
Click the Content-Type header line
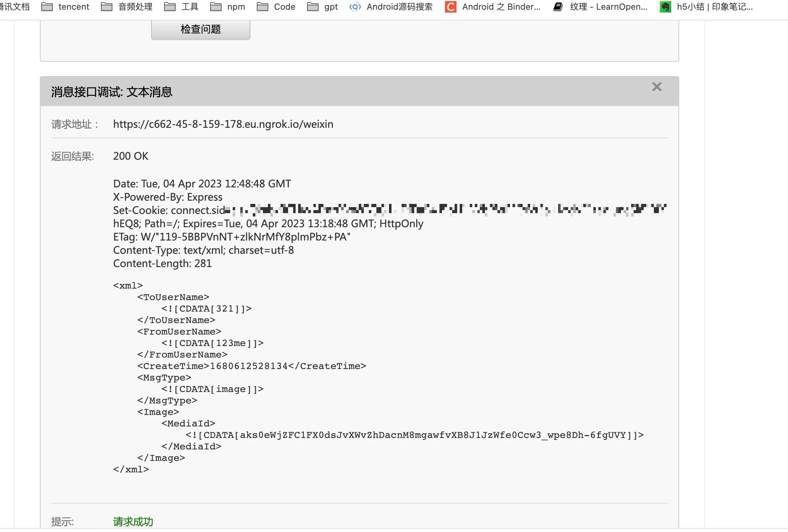[203, 250]
